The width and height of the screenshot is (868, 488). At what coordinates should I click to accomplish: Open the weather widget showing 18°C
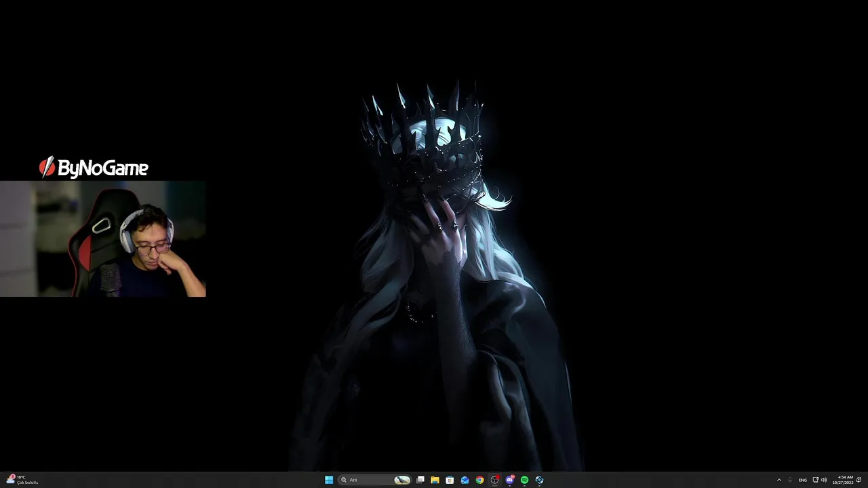[22, 480]
